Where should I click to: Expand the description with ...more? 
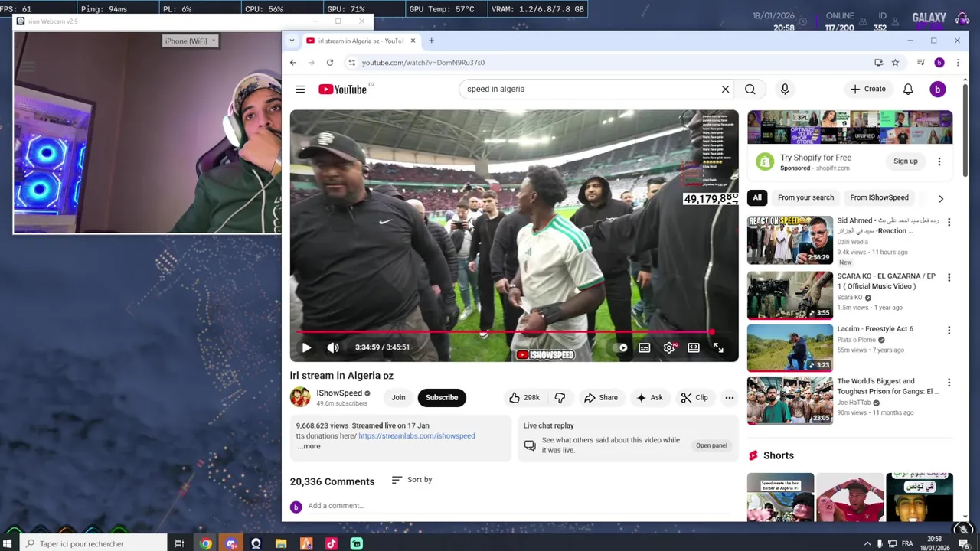pyautogui.click(x=309, y=446)
